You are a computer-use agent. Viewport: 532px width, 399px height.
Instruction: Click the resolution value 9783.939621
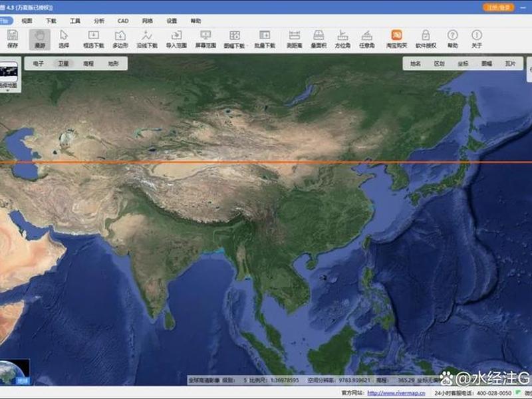(x=354, y=380)
